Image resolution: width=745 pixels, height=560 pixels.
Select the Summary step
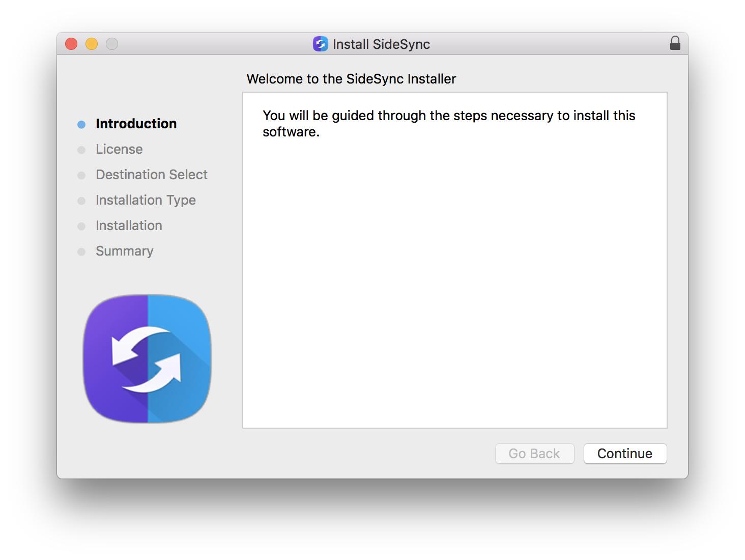tap(124, 251)
